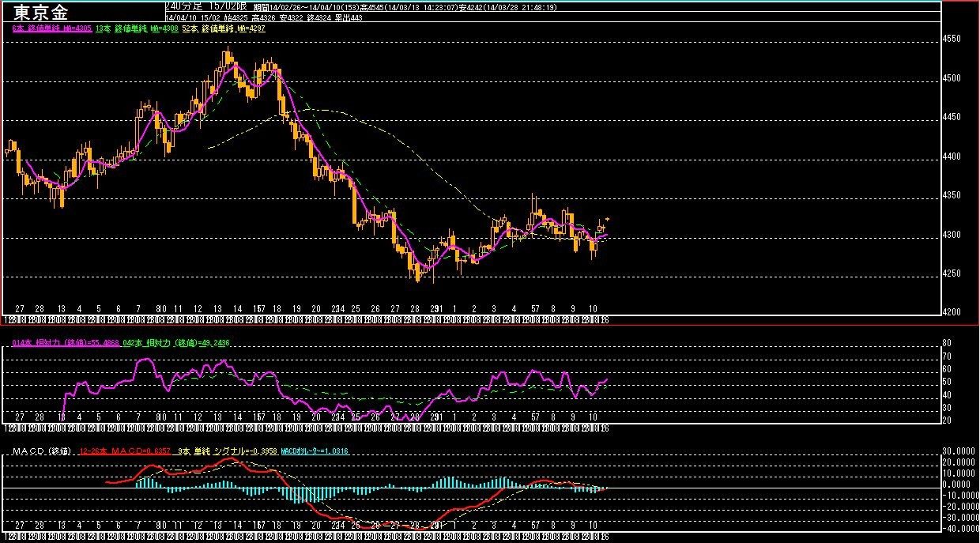
Task: Click the -40.0000 MACD axis label
Action: click(x=956, y=529)
